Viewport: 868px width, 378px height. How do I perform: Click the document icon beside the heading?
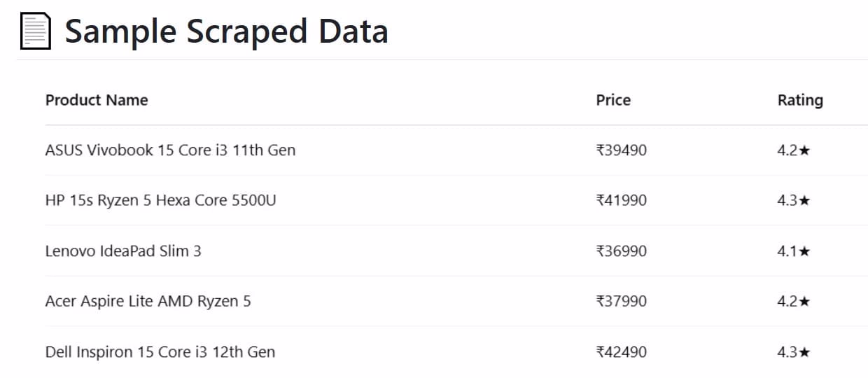(x=36, y=32)
